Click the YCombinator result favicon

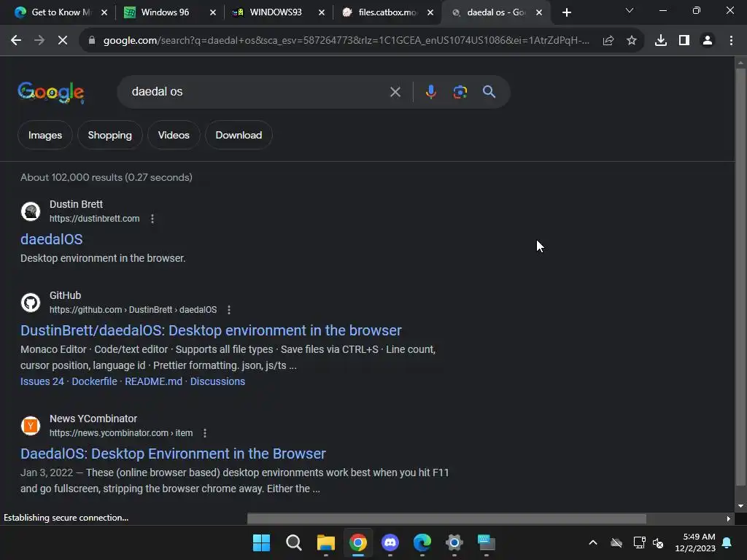coord(31,426)
